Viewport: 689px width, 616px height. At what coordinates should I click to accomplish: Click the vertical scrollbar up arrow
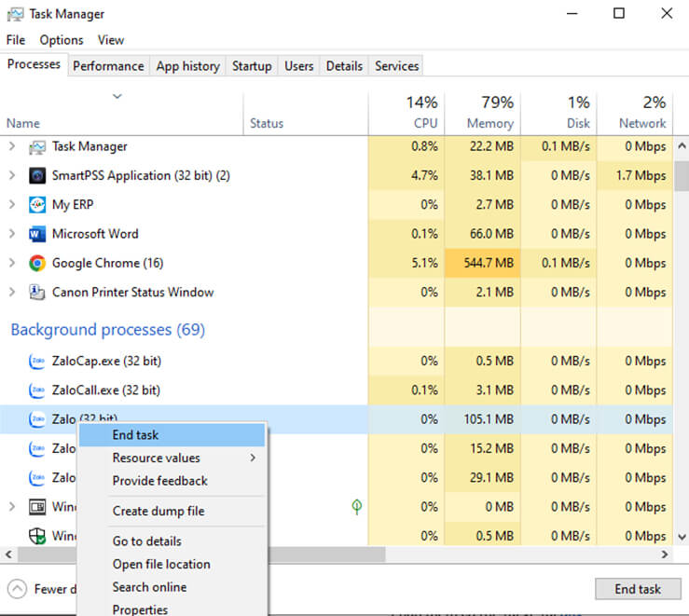682,145
